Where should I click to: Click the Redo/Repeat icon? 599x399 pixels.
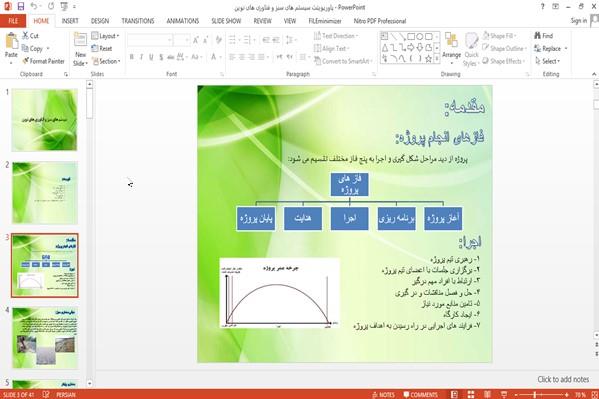click(x=51, y=6)
